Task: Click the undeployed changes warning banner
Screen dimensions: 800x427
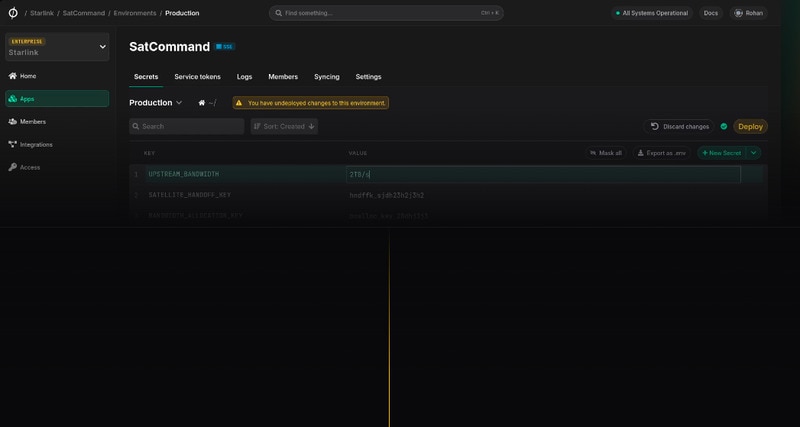Action: pyautogui.click(x=311, y=103)
